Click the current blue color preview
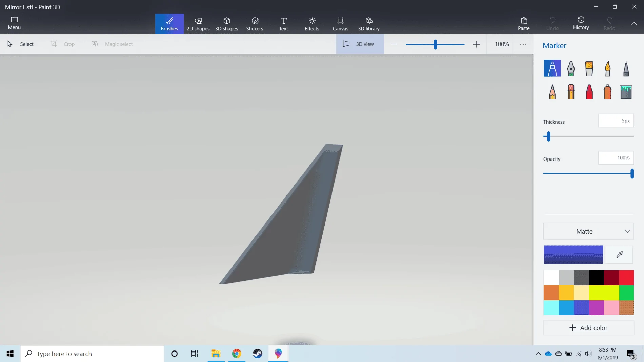 tap(573, 255)
